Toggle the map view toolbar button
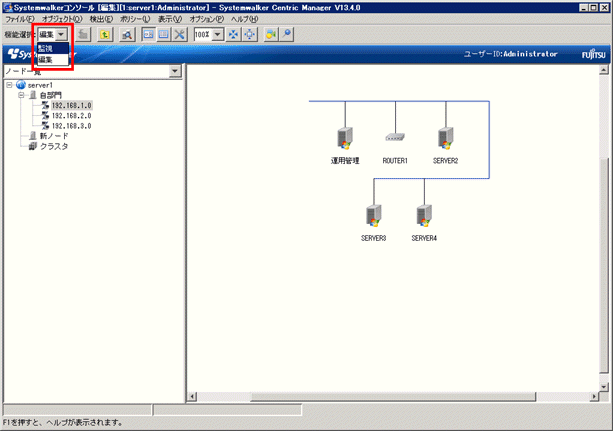The height and width of the screenshot is (431, 613). 148,34
